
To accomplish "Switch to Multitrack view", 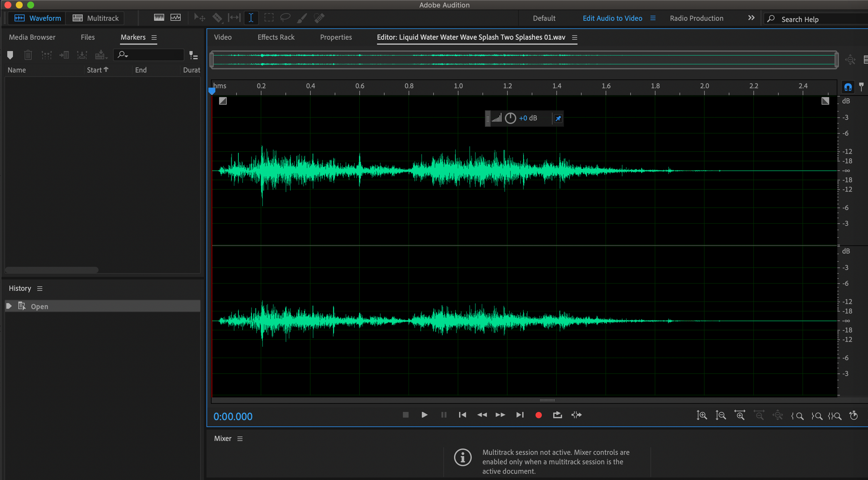I will pos(96,18).
